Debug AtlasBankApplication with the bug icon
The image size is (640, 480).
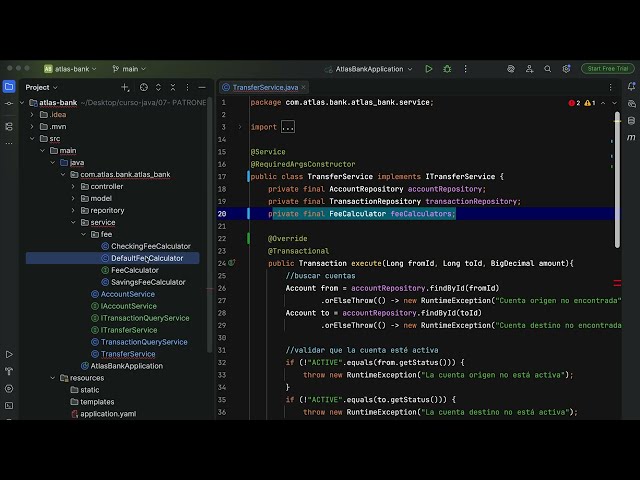[x=447, y=69]
